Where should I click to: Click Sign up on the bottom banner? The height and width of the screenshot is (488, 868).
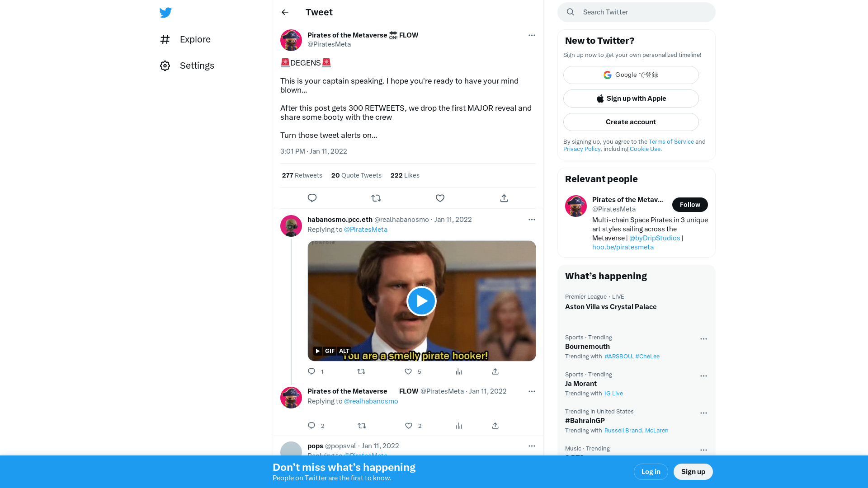(x=693, y=472)
